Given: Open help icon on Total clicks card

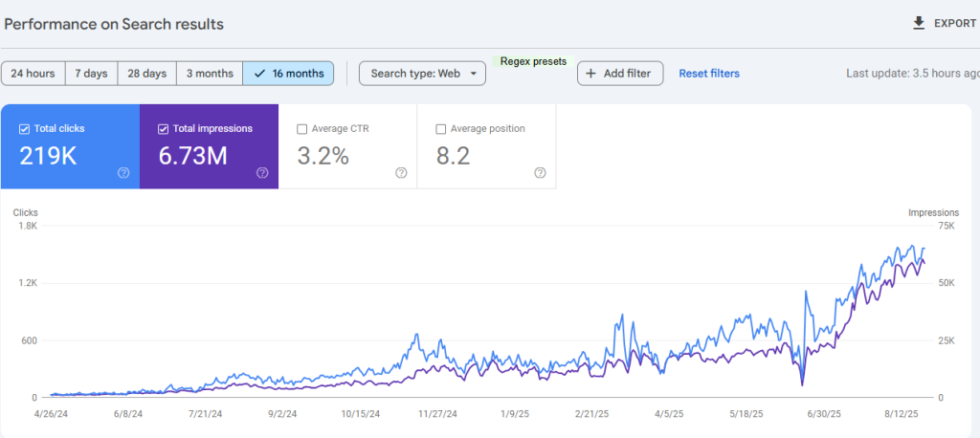Looking at the screenshot, I should click(x=123, y=173).
